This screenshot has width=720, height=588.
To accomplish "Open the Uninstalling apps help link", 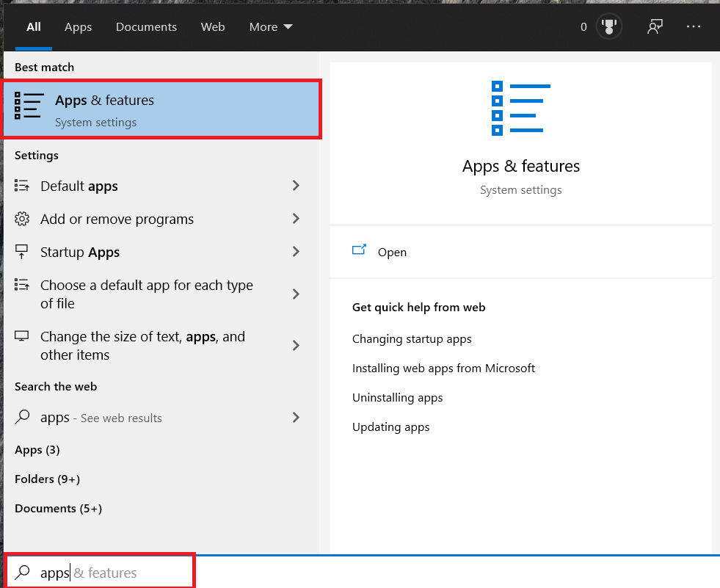I will click(397, 397).
